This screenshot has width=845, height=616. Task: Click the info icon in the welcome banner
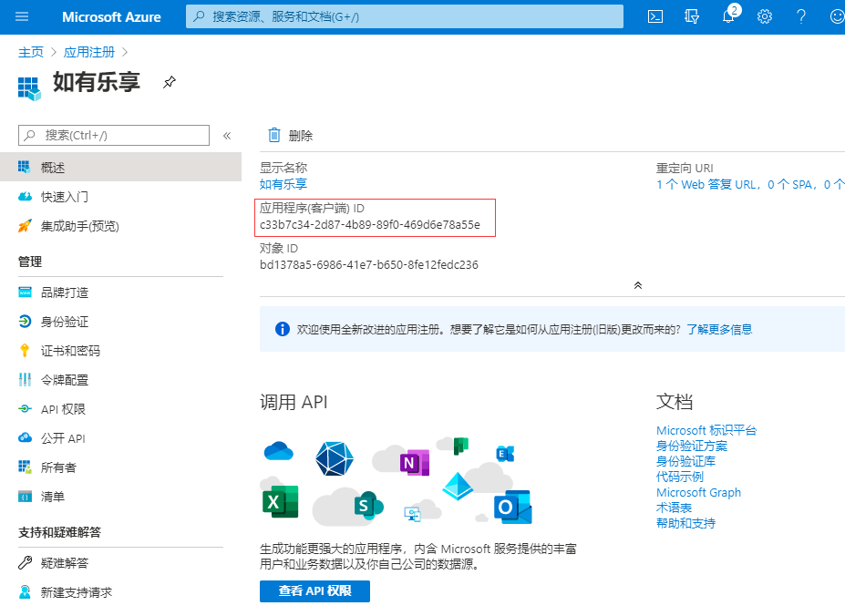click(x=283, y=329)
